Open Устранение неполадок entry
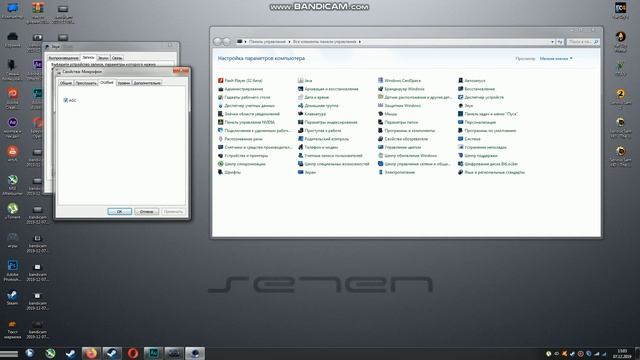640x360 pixels. tap(482, 147)
